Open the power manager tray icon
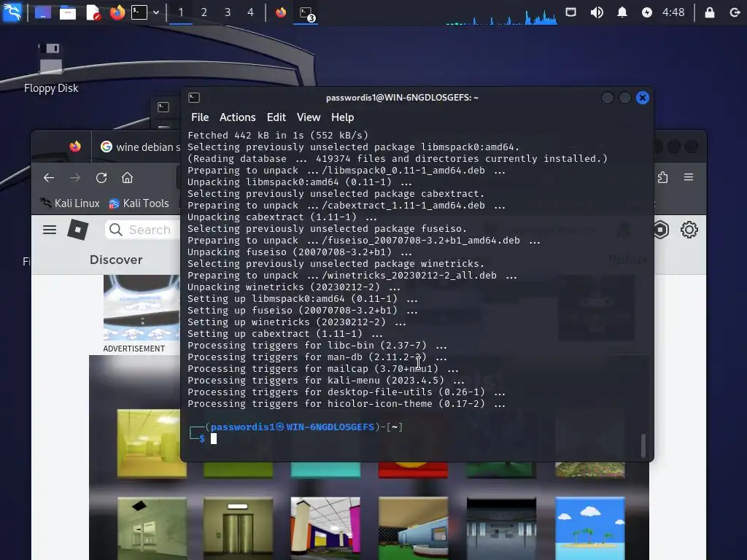The image size is (747, 560). click(646, 12)
